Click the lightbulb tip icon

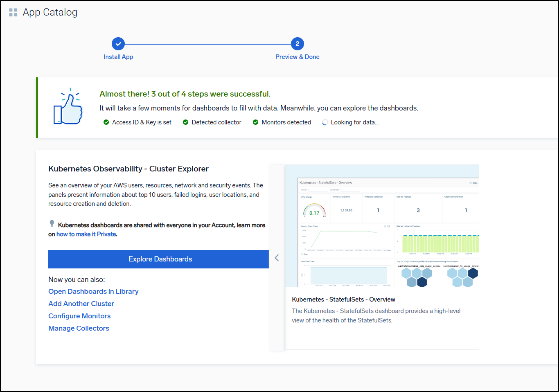[52, 223]
